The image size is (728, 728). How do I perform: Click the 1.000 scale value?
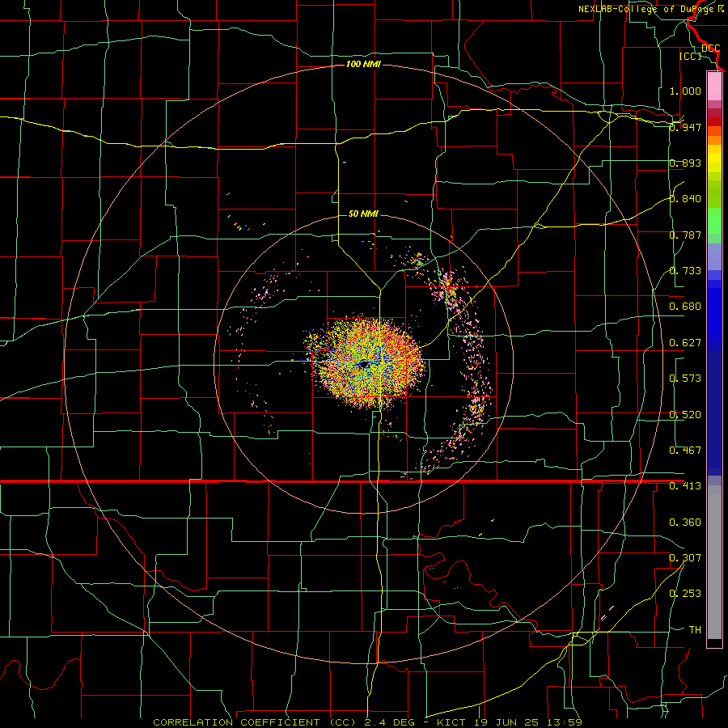(685, 91)
